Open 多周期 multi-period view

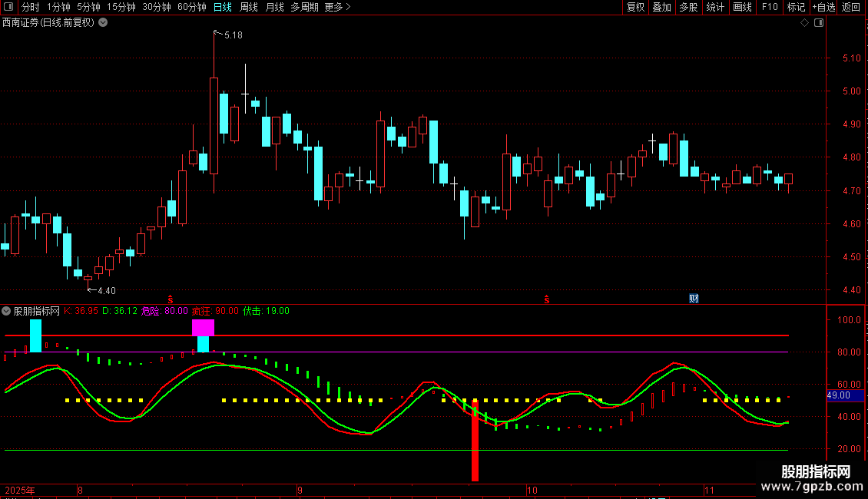(304, 7)
